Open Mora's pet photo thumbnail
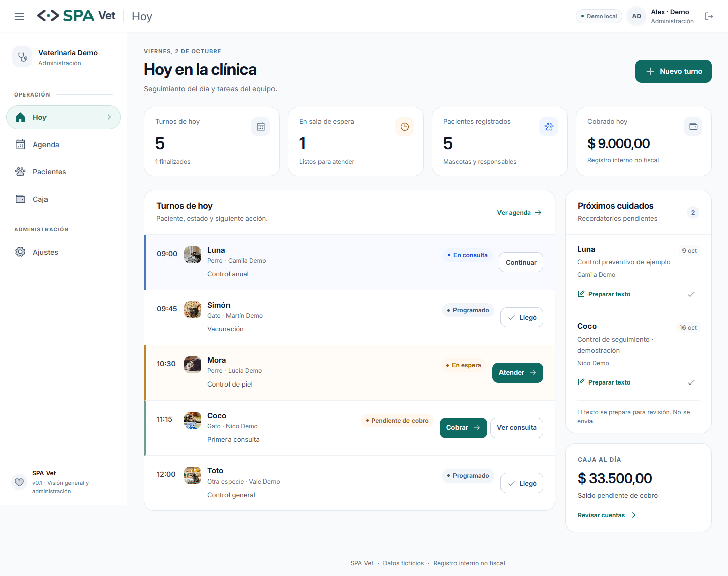The image size is (728, 576). click(x=193, y=364)
